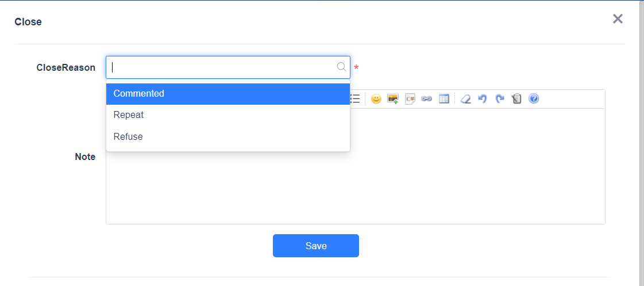Undo the last edit
The width and height of the screenshot is (644, 286).
pos(483,99)
